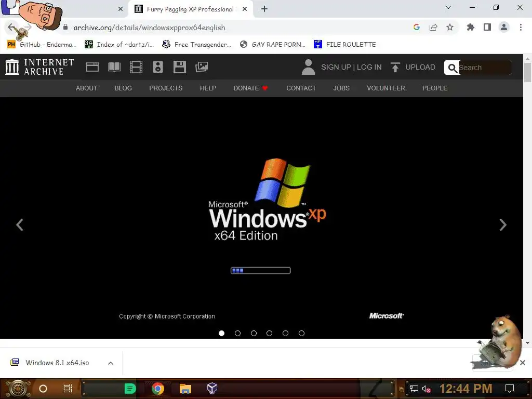Click the search magnifier icon

click(x=452, y=68)
